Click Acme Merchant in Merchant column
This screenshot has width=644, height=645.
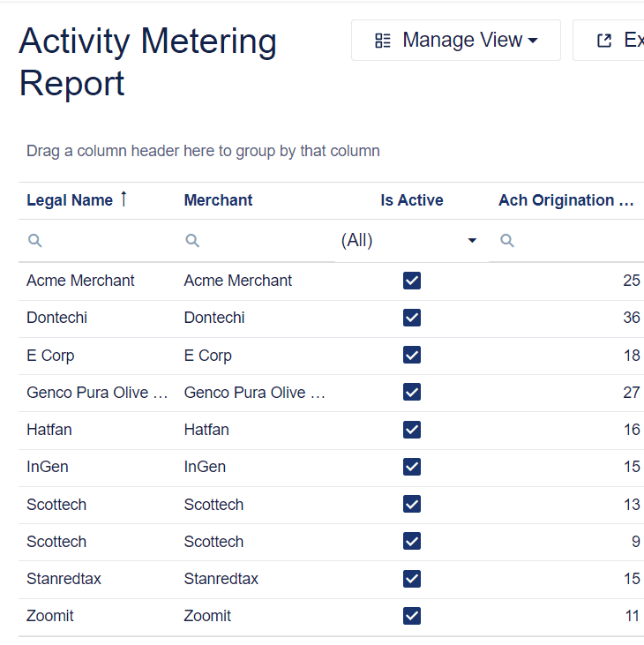[x=237, y=281]
